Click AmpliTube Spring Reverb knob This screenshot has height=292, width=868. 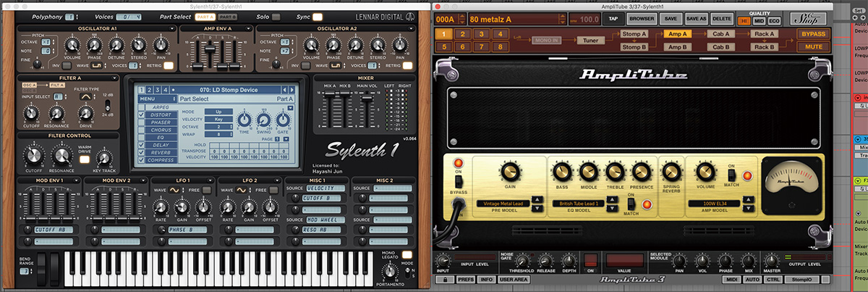point(671,171)
